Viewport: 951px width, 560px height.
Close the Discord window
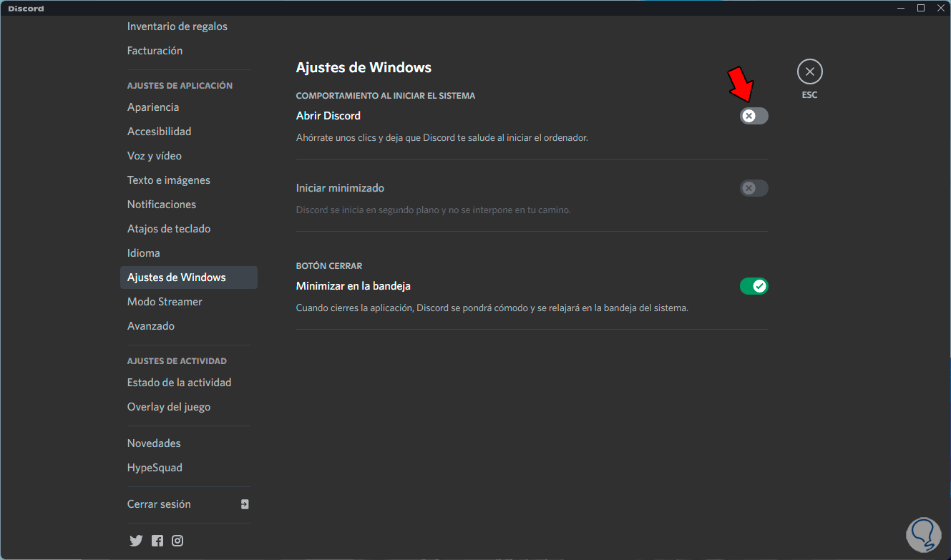pyautogui.click(x=940, y=8)
